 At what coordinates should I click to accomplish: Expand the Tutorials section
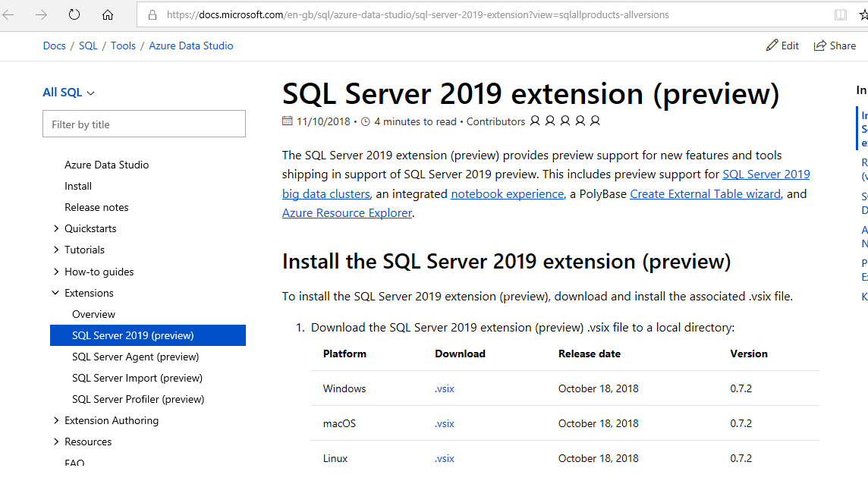(x=56, y=250)
